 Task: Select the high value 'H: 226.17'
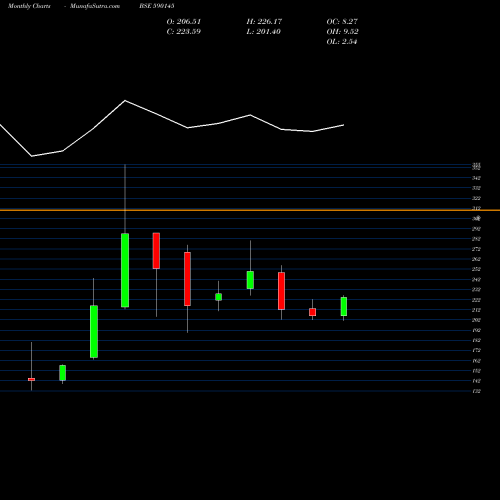point(264,22)
